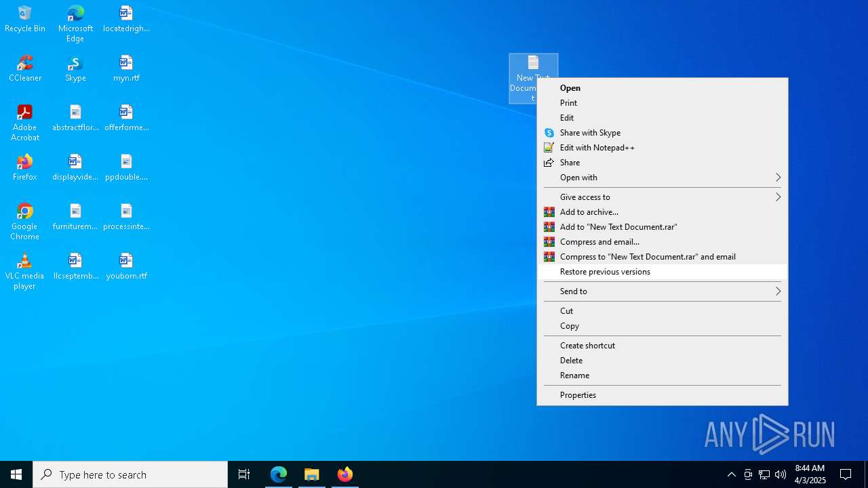Select the processinte... file icon
The height and width of the screenshot is (488, 868).
[x=126, y=217]
